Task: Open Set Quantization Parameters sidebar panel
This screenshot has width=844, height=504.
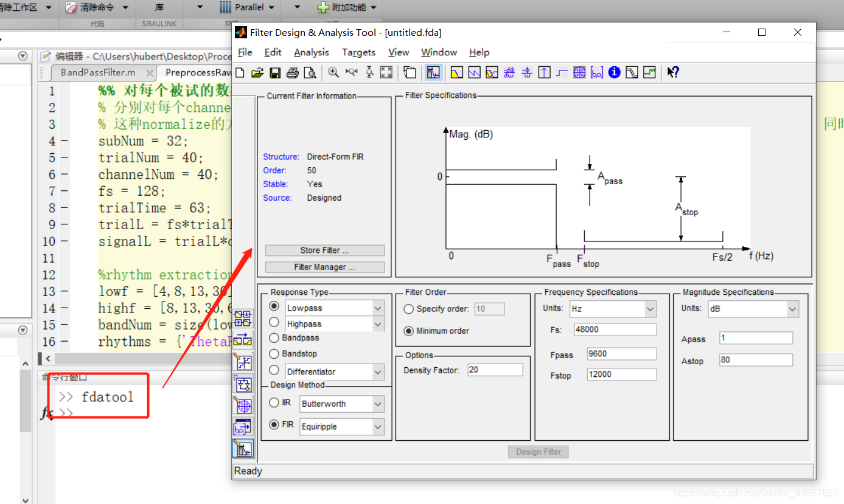Action: (x=242, y=362)
